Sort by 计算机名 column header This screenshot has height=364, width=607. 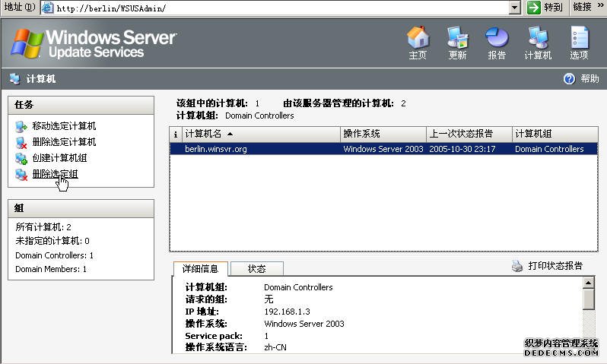coord(261,134)
